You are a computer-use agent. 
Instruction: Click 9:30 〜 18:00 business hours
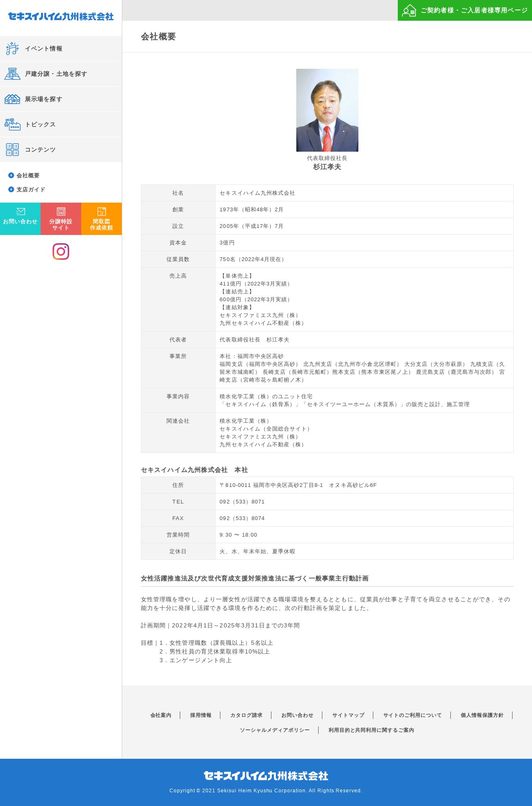238,535
